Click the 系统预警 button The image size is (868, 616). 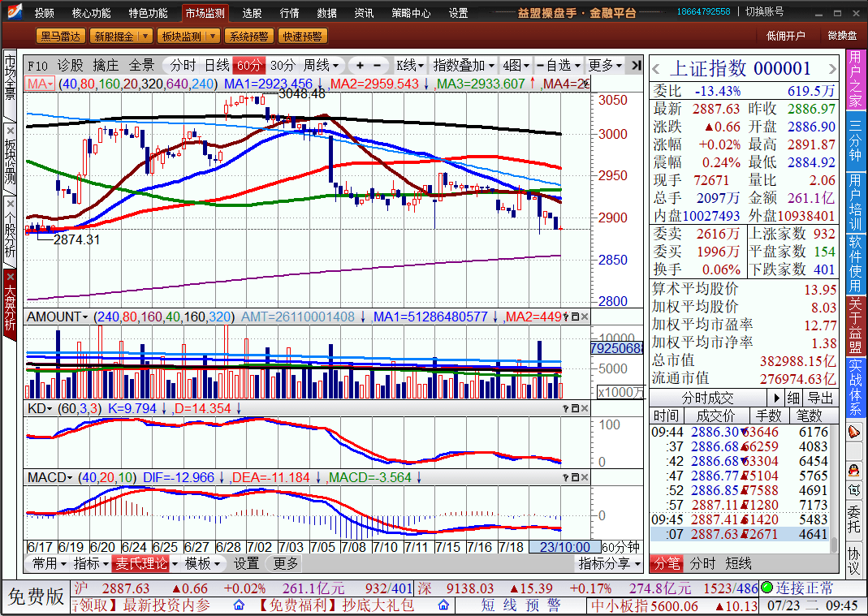coord(249,37)
